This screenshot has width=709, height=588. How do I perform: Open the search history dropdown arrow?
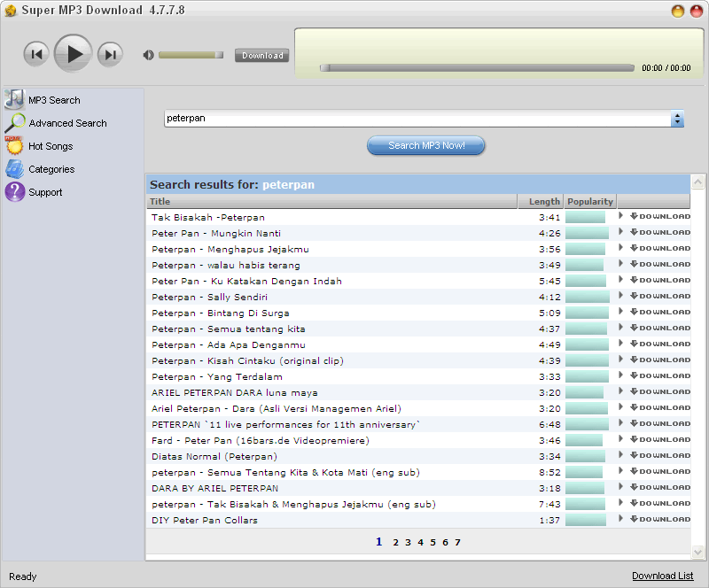[x=677, y=119]
